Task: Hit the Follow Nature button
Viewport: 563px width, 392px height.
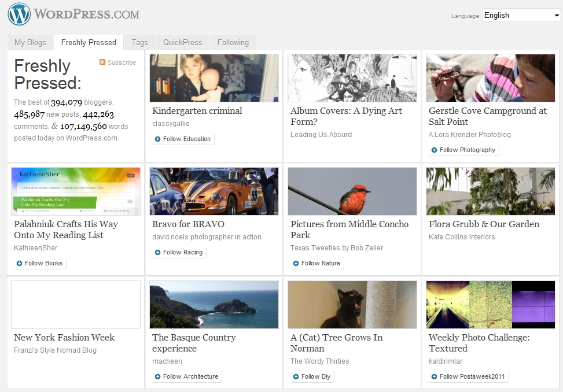Action: coord(317,263)
